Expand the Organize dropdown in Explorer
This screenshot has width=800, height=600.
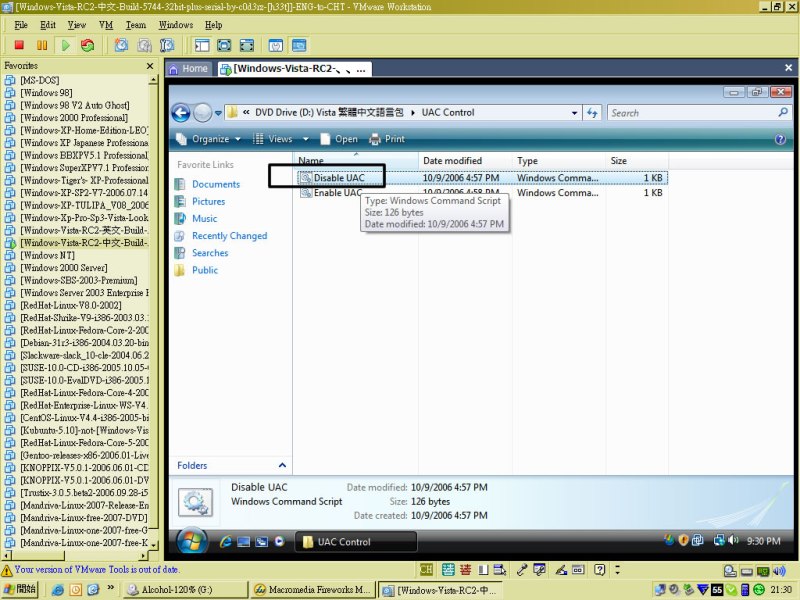pos(238,139)
